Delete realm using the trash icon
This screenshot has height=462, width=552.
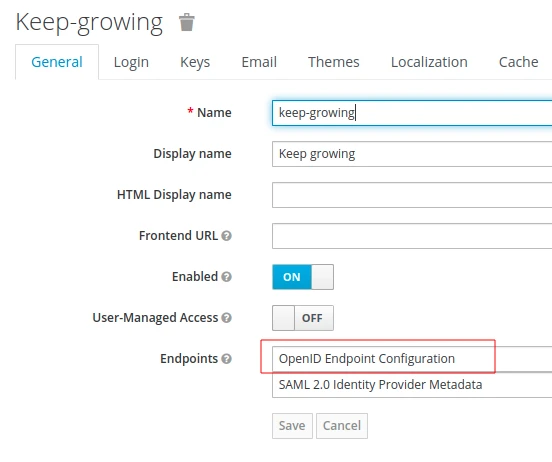186,23
